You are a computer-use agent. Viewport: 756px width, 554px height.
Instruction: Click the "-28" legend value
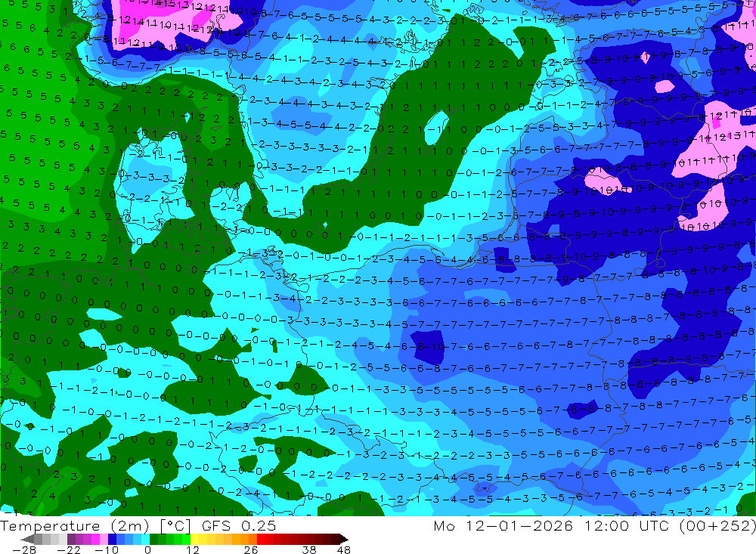tap(23, 549)
